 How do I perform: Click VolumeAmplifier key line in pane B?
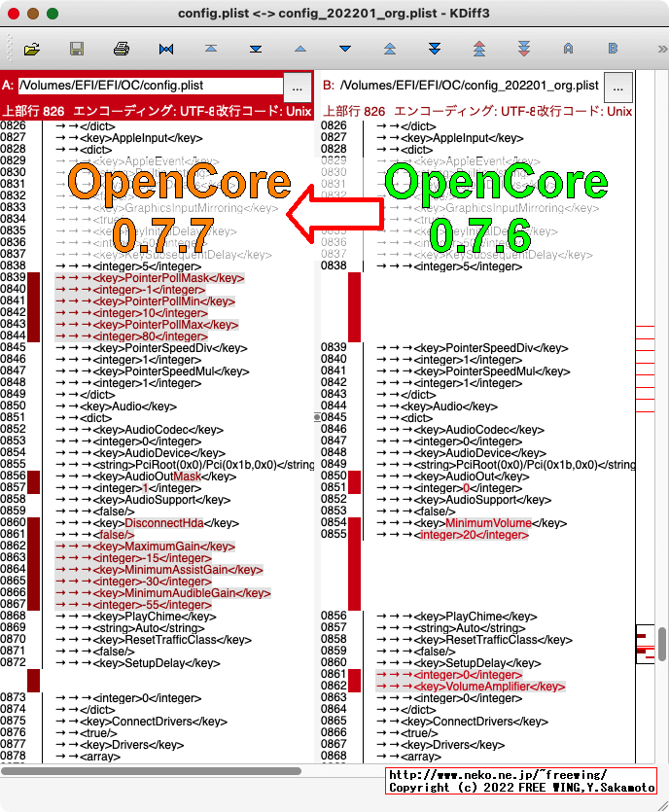(471, 687)
